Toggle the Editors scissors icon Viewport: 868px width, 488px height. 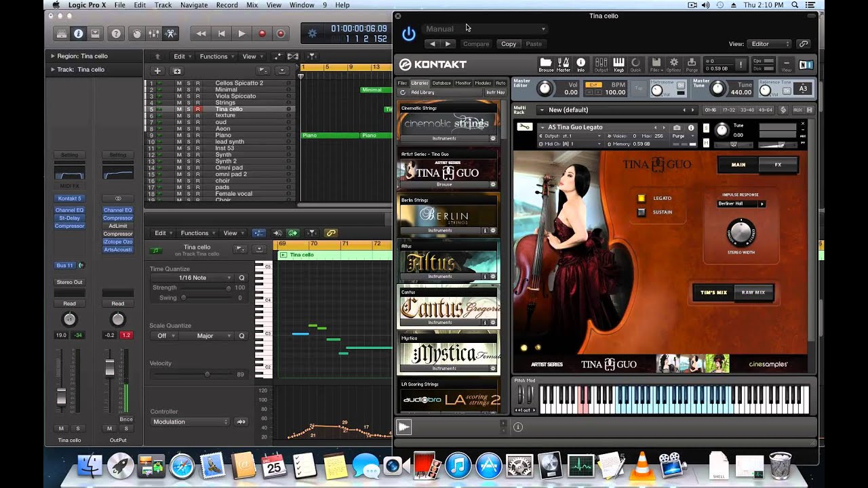(x=170, y=33)
